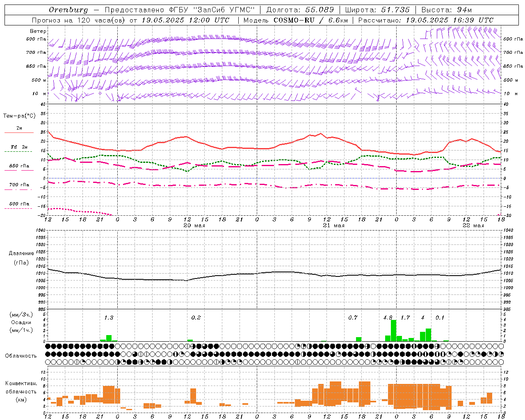Click the Модель COSMO-RU / 6.6км text

pos(296,20)
